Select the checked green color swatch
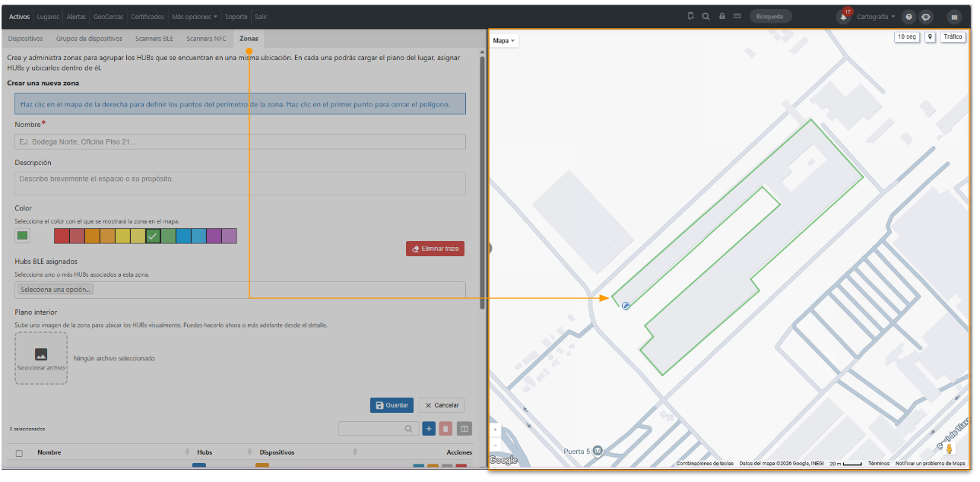This screenshot has width=980, height=482. click(x=153, y=236)
